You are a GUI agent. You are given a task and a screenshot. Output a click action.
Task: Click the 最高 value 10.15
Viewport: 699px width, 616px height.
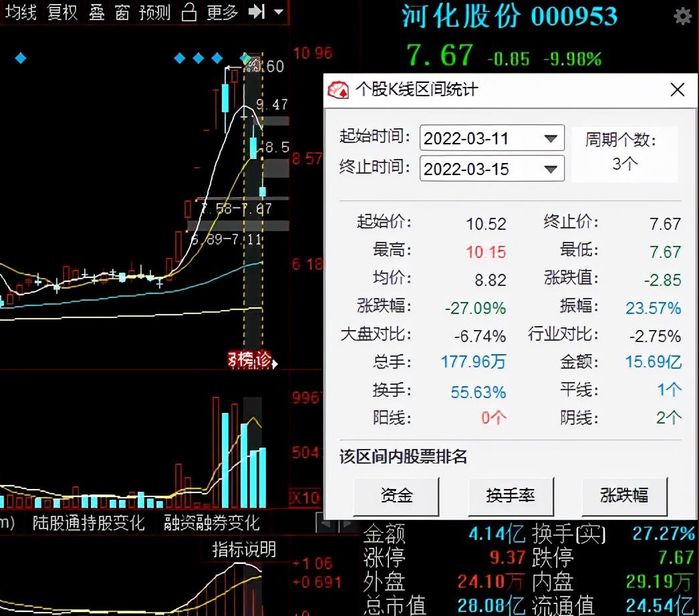point(486,252)
